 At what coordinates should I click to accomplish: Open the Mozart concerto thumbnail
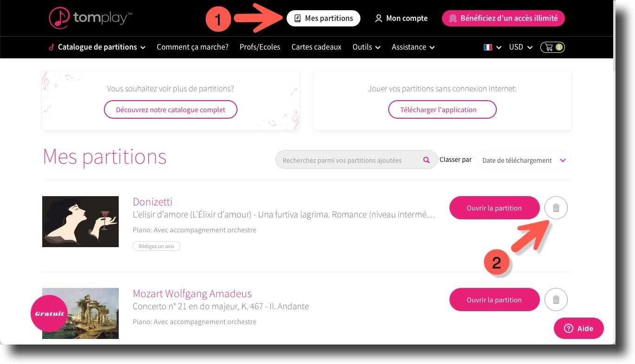(80, 313)
